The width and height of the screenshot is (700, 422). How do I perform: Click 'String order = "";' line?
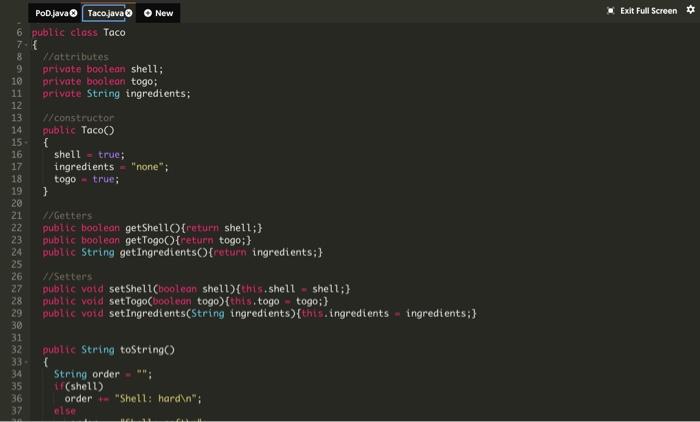[x=103, y=374]
